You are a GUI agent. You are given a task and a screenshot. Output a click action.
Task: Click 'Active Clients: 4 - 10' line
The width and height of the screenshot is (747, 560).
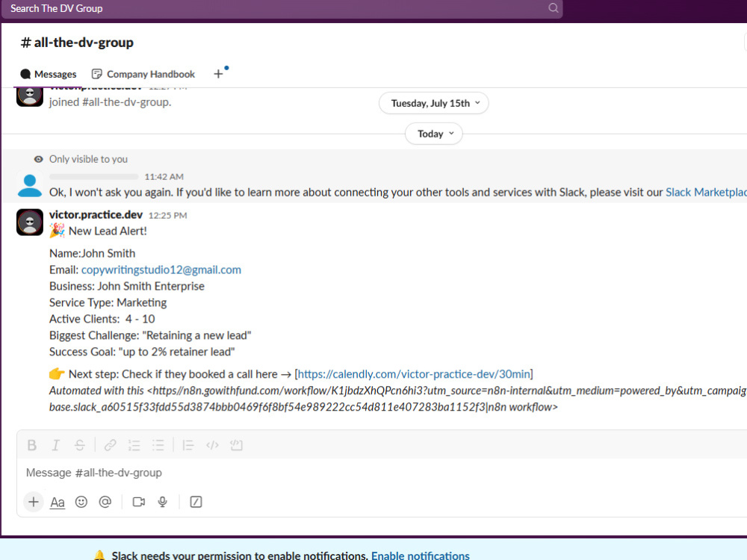point(102,319)
